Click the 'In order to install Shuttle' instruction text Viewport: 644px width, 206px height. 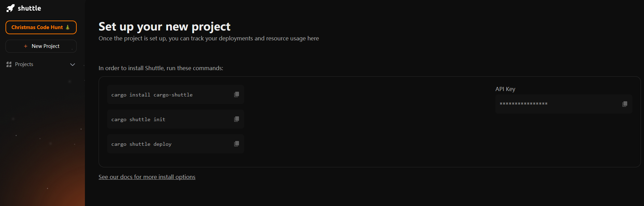pyautogui.click(x=161, y=68)
